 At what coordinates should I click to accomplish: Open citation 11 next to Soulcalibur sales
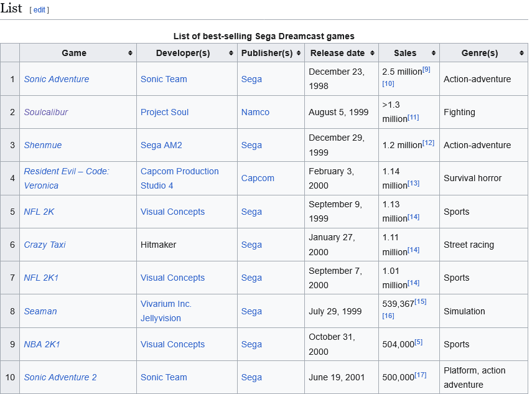pyautogui.click(x=413, y=118)
